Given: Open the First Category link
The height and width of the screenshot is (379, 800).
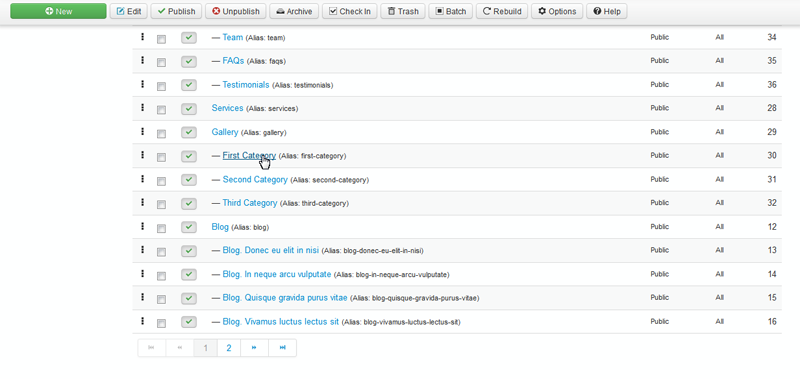Looking at the screenshot, I should [249, 156].
